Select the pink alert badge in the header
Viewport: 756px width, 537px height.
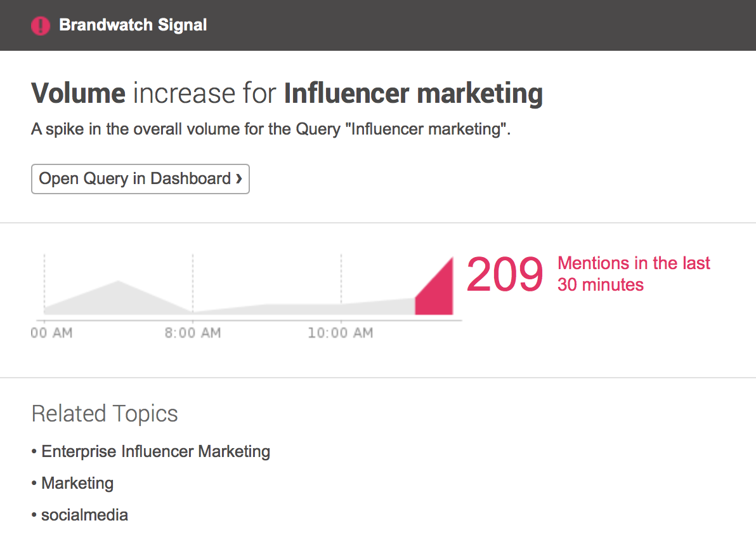click(x=41, y=25)
